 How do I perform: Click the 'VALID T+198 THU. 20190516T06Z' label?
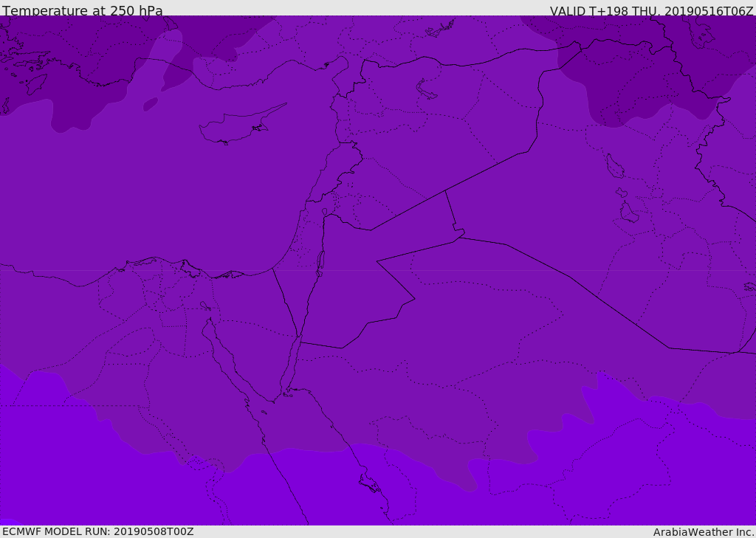[651, 10]
